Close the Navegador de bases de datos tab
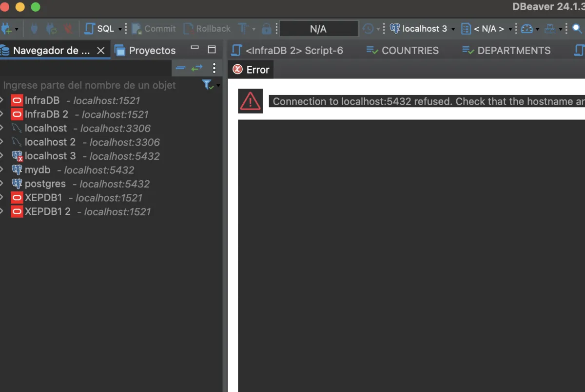 point(101,51)
